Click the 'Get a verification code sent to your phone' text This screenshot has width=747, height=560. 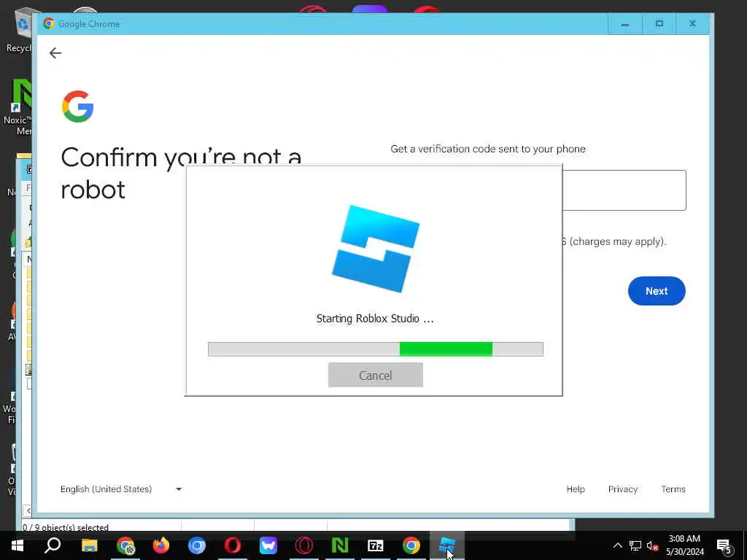[488, 149]
